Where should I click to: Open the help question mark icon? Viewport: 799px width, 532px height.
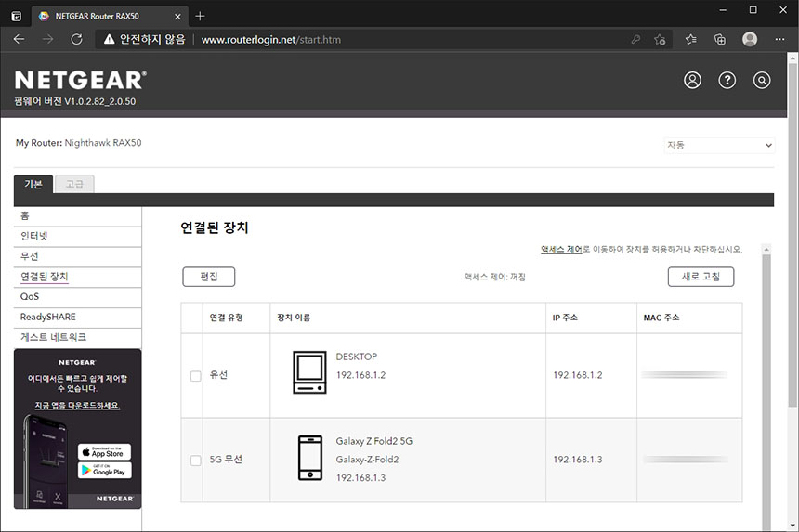click(x=727, y=81)
